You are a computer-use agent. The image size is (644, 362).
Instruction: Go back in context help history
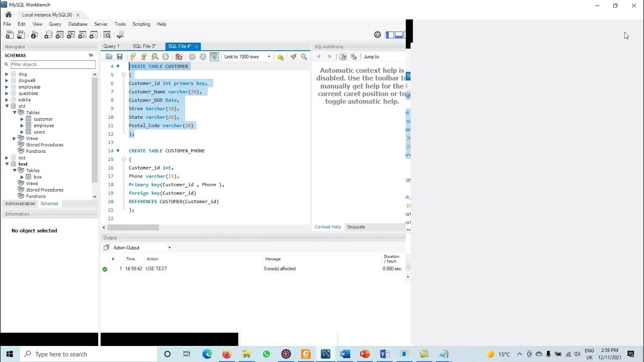click(x=318, y=57)
